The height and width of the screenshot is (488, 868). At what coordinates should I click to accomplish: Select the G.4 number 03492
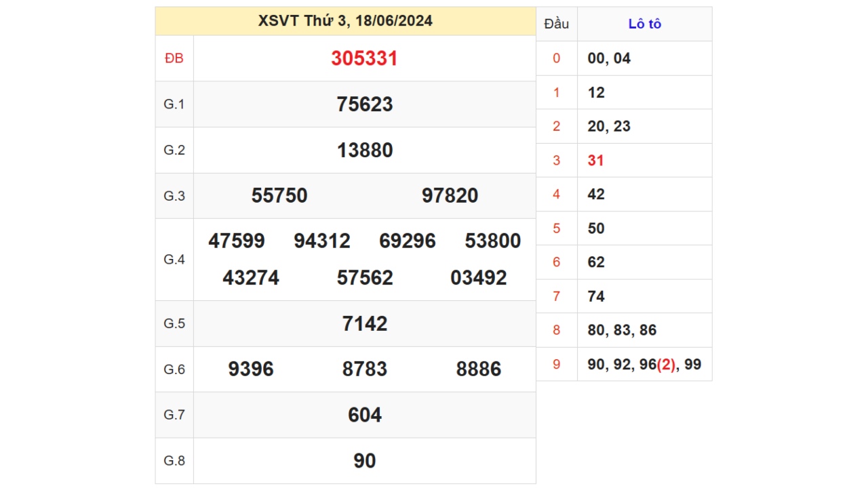click(x=479, y=278)
